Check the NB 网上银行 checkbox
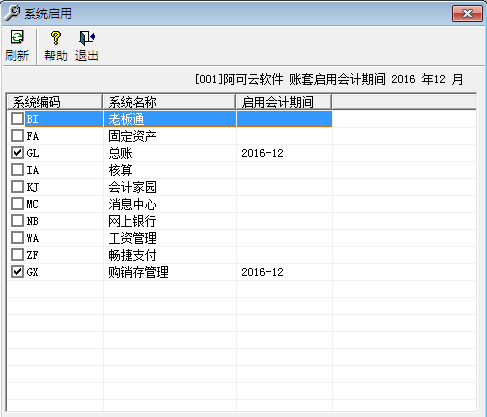487x417 pixels. click(x=17, y=221)
